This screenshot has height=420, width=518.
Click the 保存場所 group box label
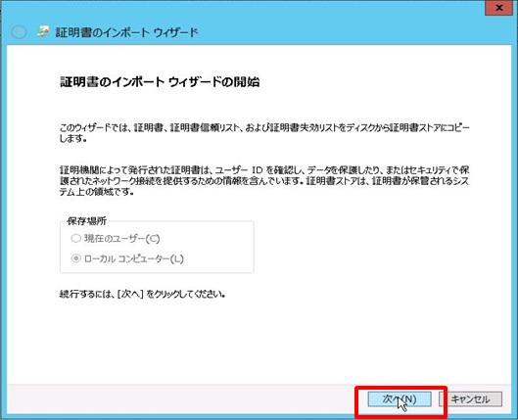coord(86,221)
